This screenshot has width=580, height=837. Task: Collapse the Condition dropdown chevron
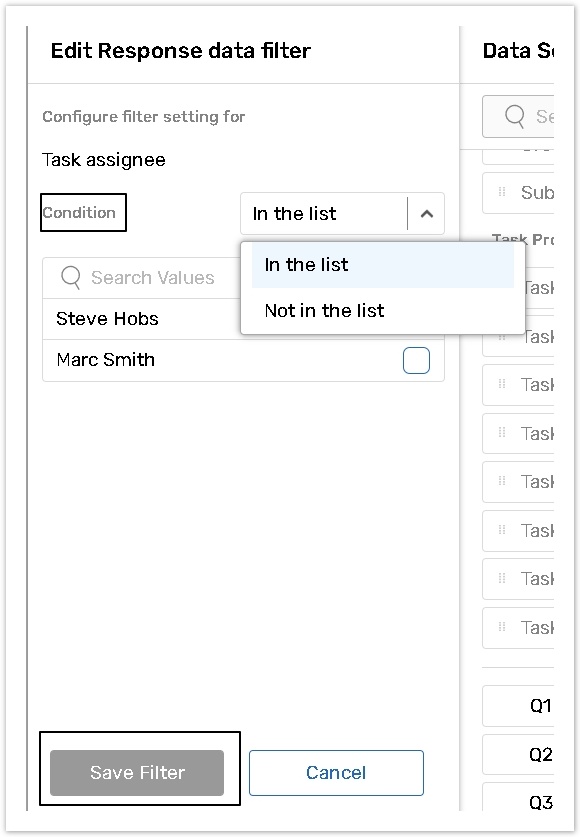[x=426, y=214]
